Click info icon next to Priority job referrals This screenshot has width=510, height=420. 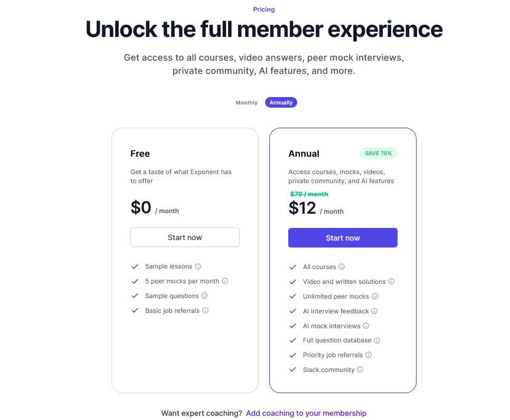click(x=369, y=355)
